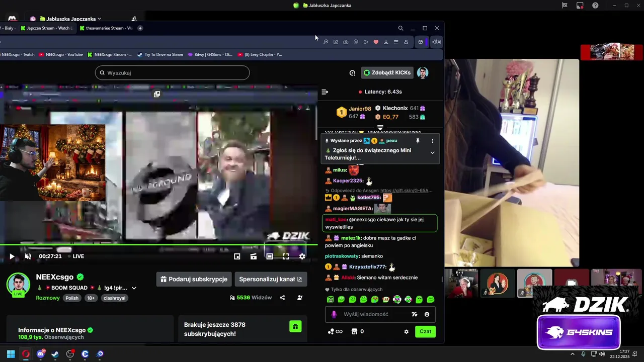Expand the leaderboard below top gifters
Screen dimensions: 644x362
380,127
